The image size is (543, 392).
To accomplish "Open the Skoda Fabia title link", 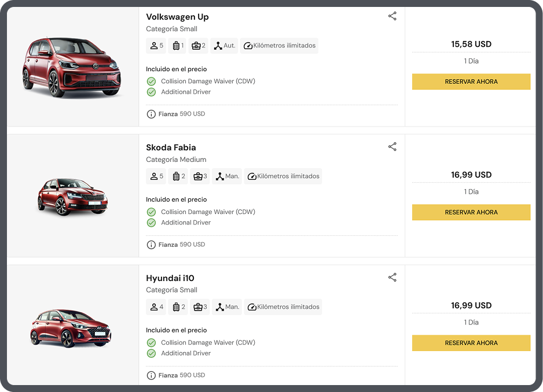I will 171,147.
